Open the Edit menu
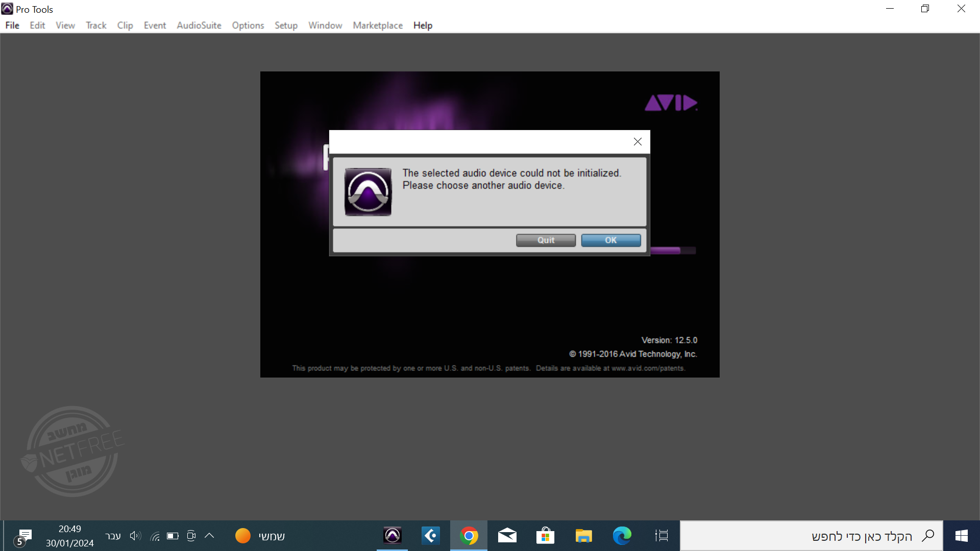The width and height of the screenshot is (980, 551). (37, 26)
